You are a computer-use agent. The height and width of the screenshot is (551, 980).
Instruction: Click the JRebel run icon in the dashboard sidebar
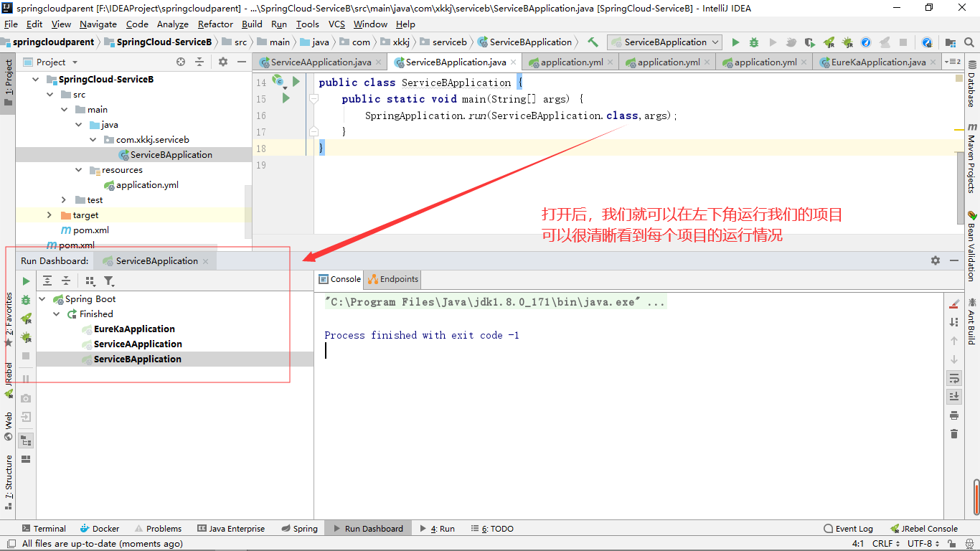tap(27, 319)
